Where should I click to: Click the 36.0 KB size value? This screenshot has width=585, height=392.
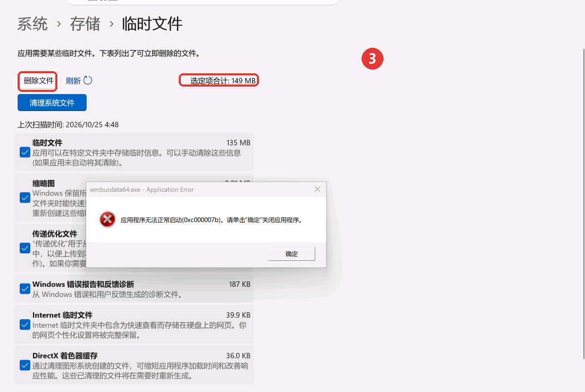(x=238, y=356)
